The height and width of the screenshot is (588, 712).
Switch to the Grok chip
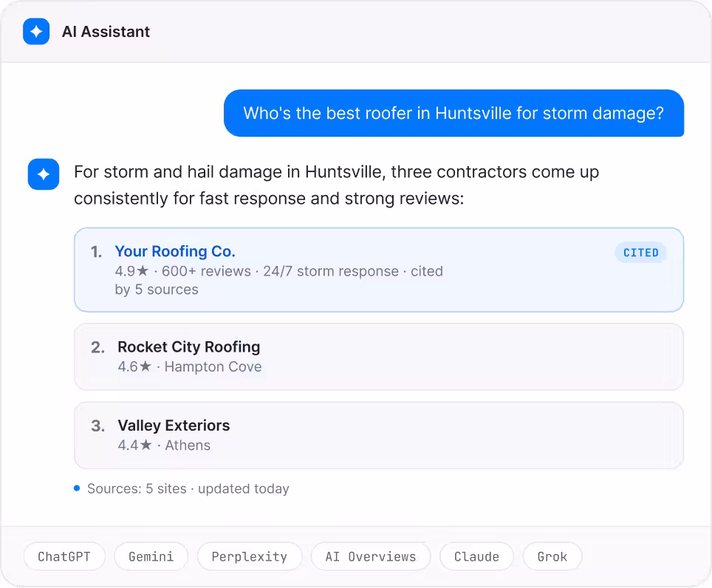coord(552,556)
